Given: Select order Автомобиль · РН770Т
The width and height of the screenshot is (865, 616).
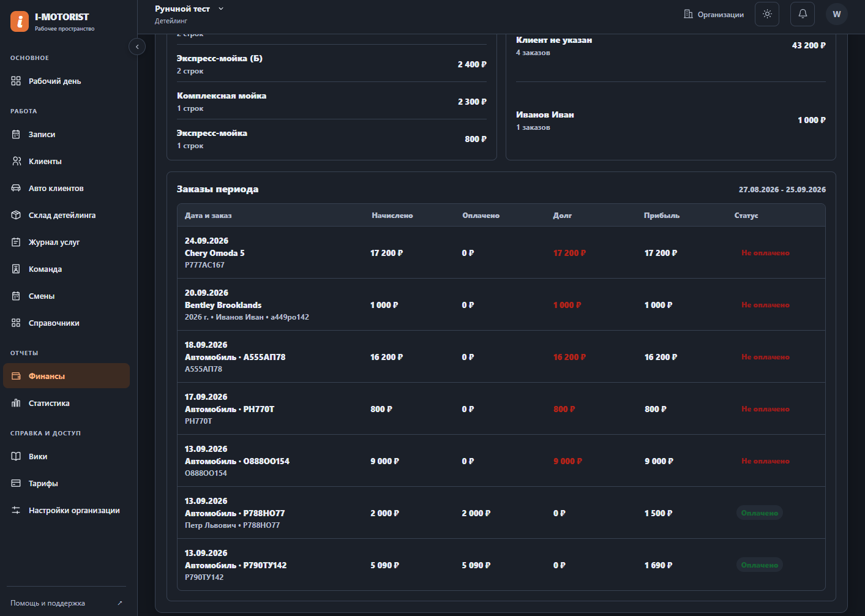Looking at the screenshot, I should pos(501,409).
